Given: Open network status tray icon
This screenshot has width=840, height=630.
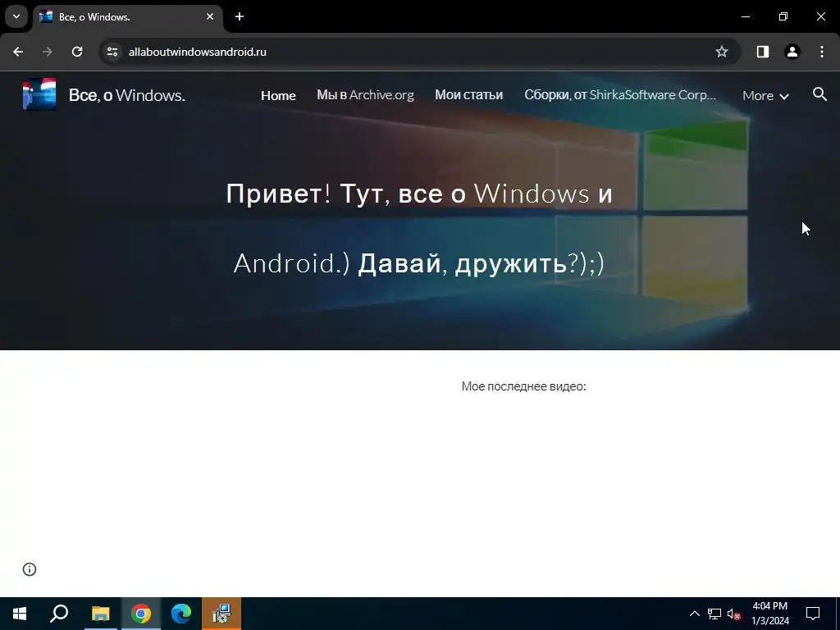Looking at the screenshot, I should [x=714, y=614].
